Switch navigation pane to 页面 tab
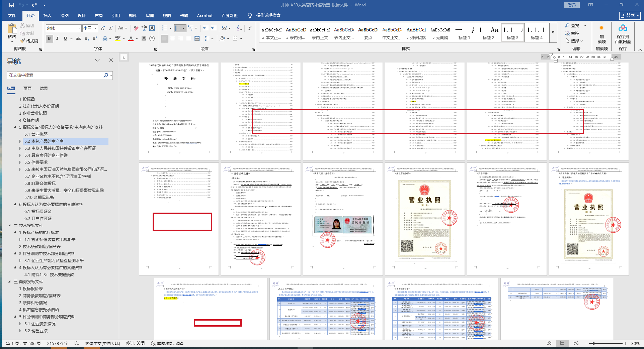This screenshot has height=349, width=644. click(x=27, y=88)
